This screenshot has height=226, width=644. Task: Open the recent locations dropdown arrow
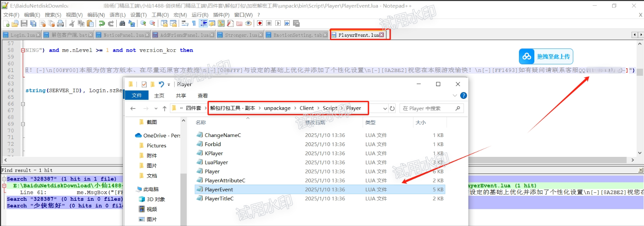point(156,108)
